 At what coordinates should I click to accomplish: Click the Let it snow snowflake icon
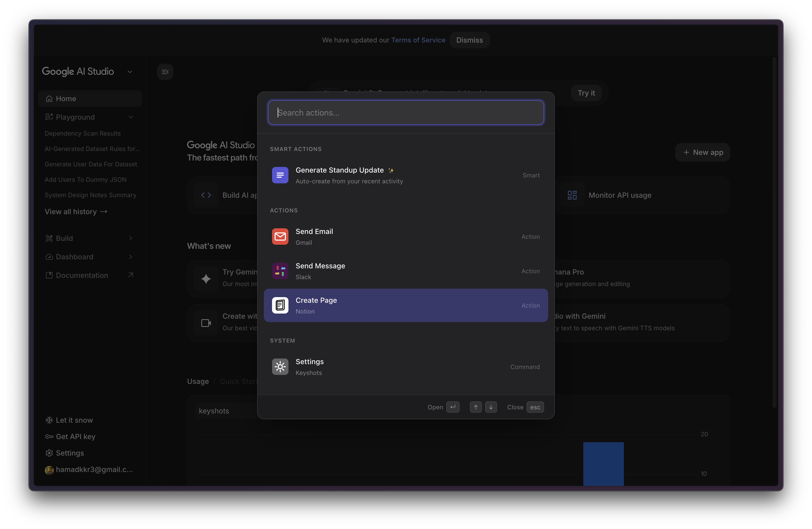click(x=49, y=420)
